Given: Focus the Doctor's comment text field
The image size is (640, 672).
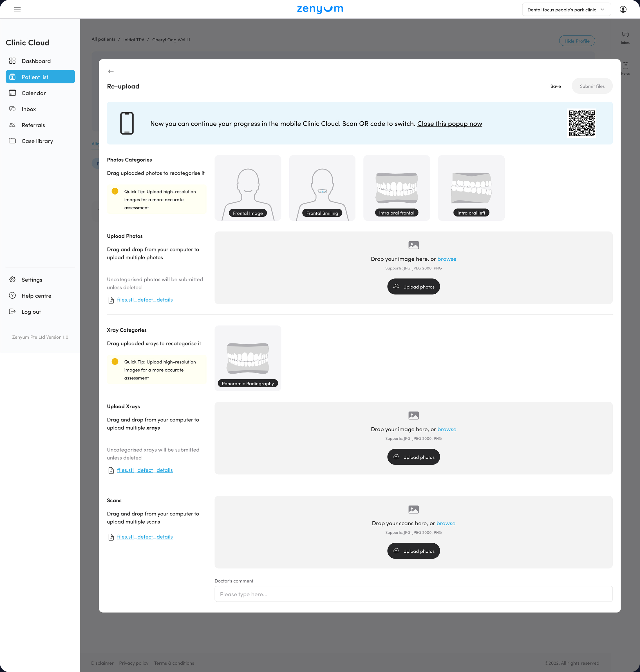Looking at the screenshot, I should point(413,594).
